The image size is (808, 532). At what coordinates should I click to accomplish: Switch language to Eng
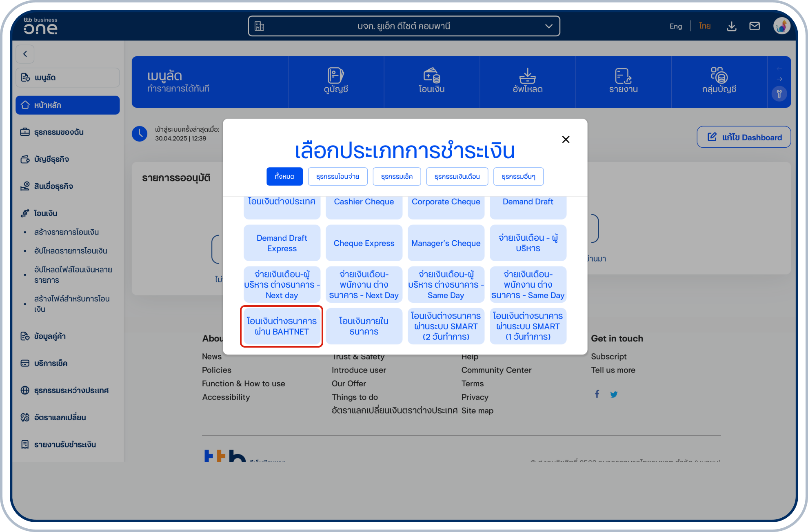tap(675, 27)
